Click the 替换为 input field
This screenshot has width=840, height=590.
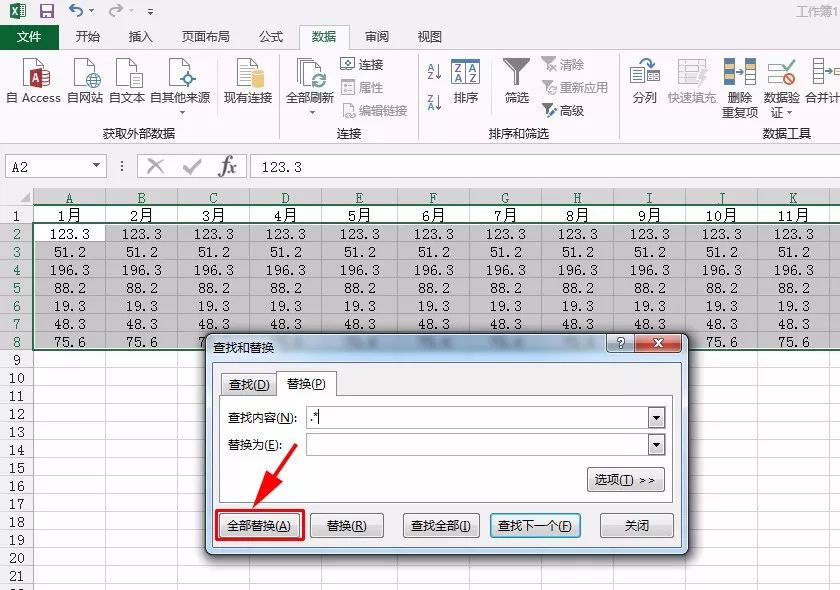(477, 444)
